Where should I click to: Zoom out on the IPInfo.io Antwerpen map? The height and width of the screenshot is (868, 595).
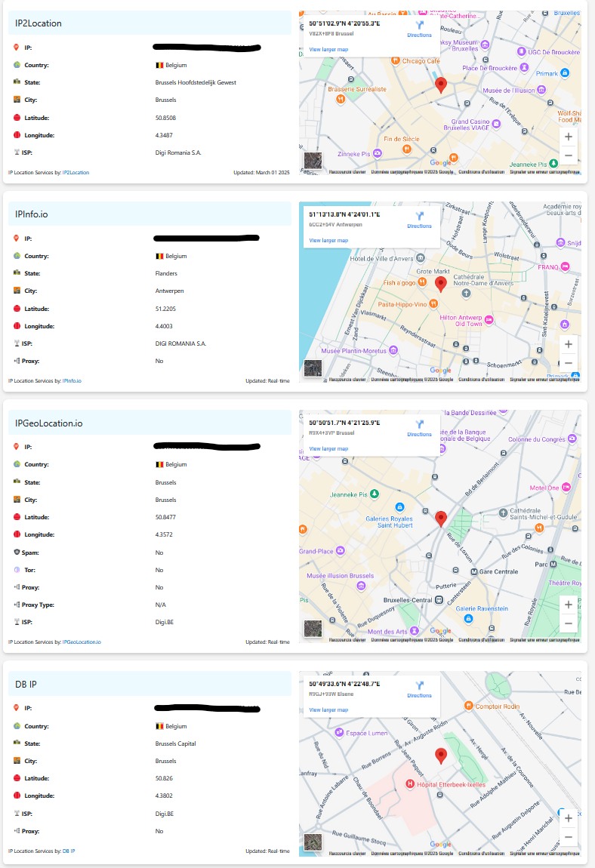coord(569,363)
